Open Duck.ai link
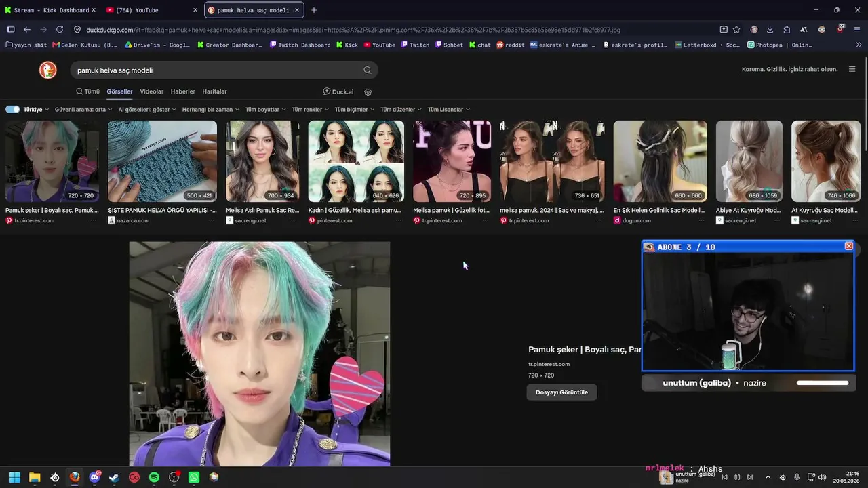868x488 pixels. coord(338,91)
